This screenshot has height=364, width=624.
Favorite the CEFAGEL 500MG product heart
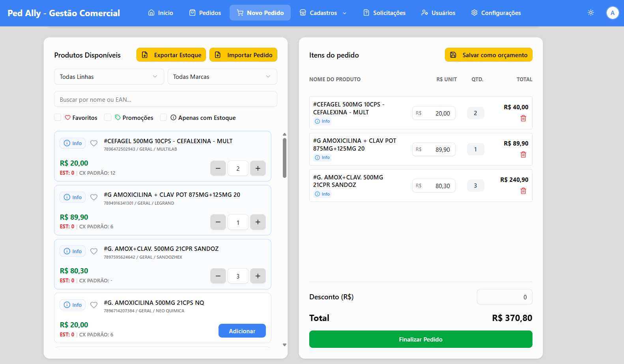pyautogui.click(x=94, y=143)
